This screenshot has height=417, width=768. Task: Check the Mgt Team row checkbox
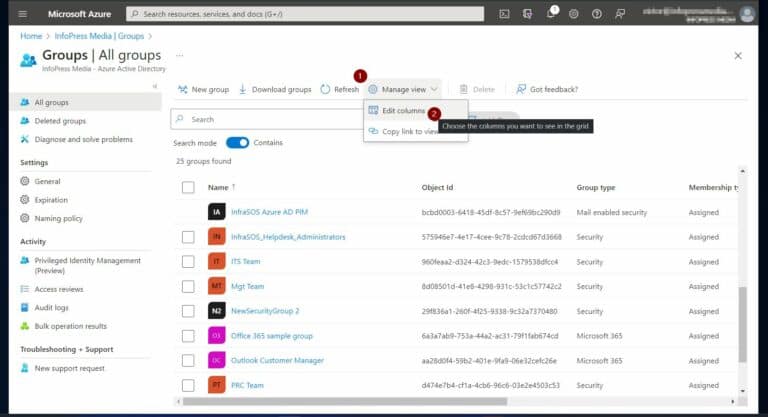click(188, 287)
